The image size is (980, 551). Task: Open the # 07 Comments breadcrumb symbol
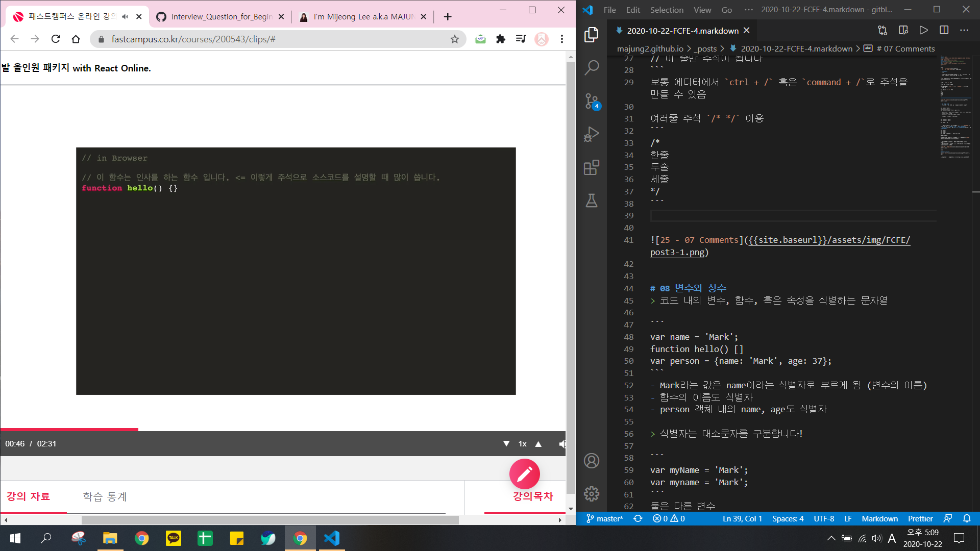(x=899, y=49)
